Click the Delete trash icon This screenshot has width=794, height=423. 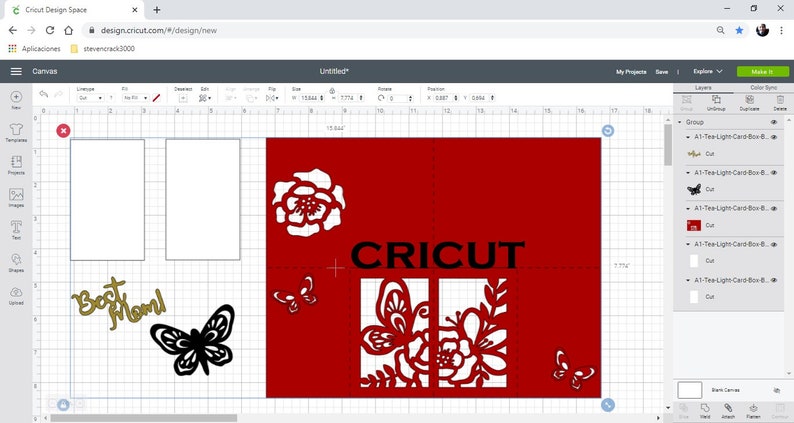780,102
